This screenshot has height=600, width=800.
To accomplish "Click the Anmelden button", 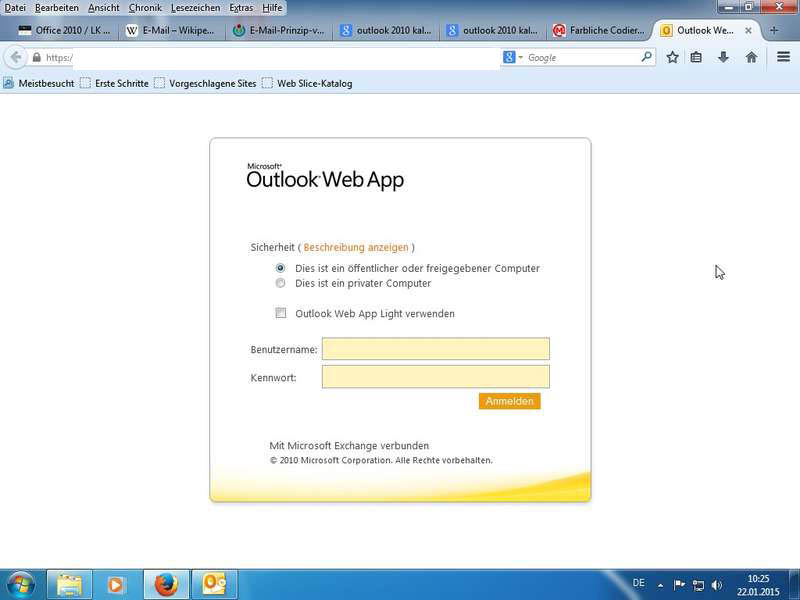I will click(x=509, y=401).
